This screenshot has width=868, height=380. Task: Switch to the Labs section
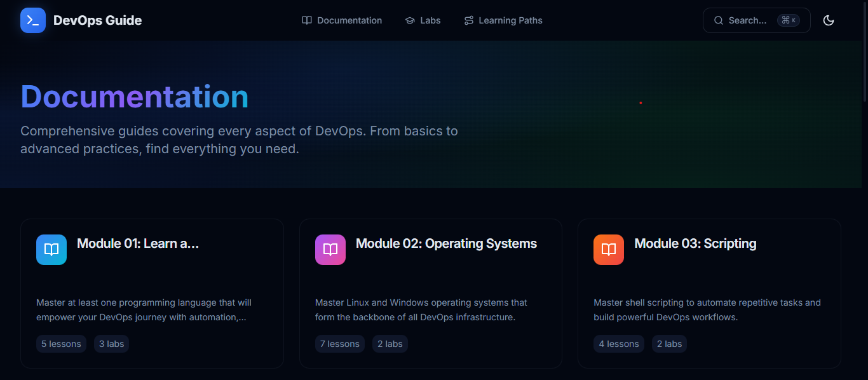click(429, 20)
